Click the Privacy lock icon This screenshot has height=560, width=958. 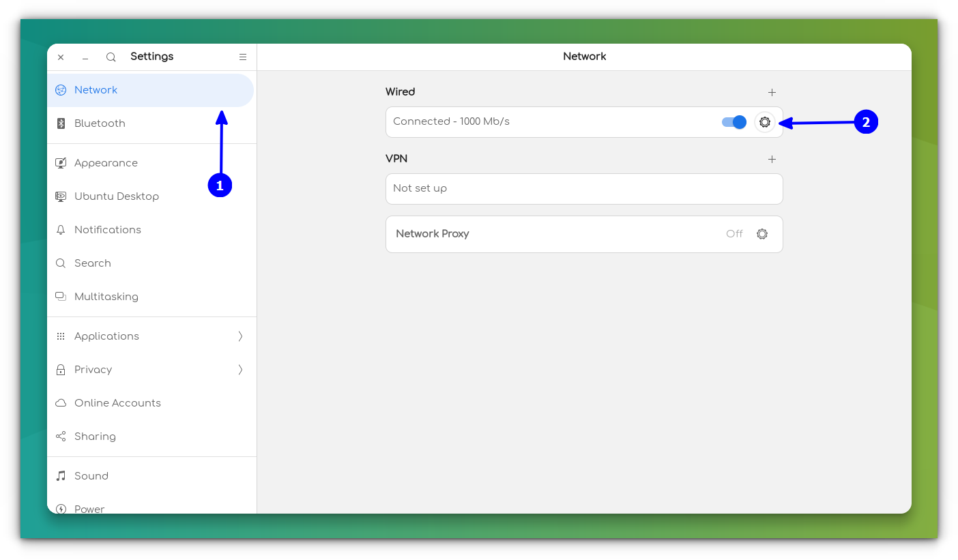tap(61, 370)
